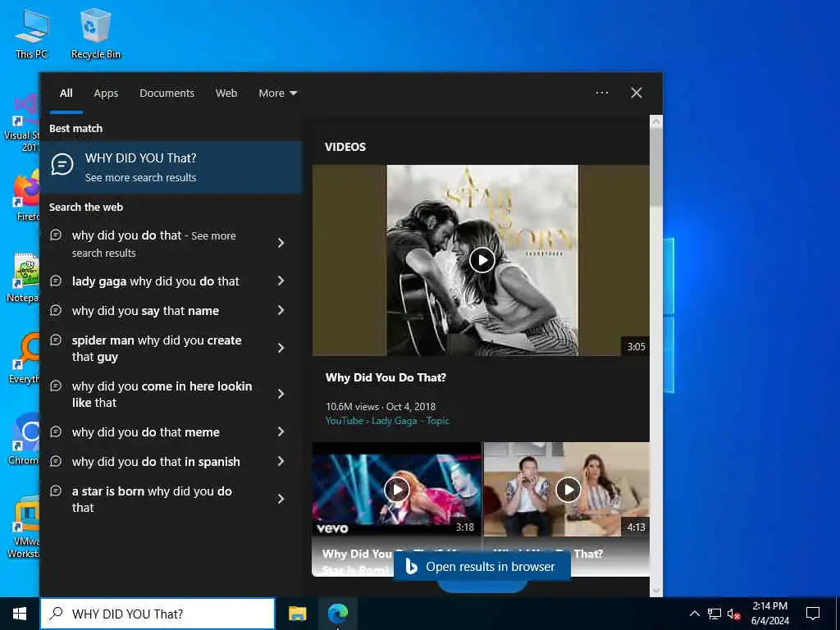
Task: Open VMware Workstation desktop shortcut
Action: (24, 527)
